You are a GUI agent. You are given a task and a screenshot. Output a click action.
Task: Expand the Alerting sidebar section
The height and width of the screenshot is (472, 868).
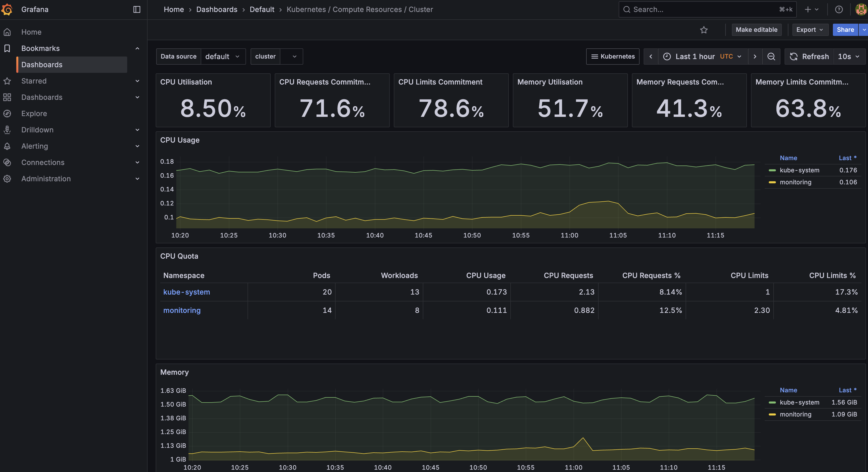coord(137,146)
